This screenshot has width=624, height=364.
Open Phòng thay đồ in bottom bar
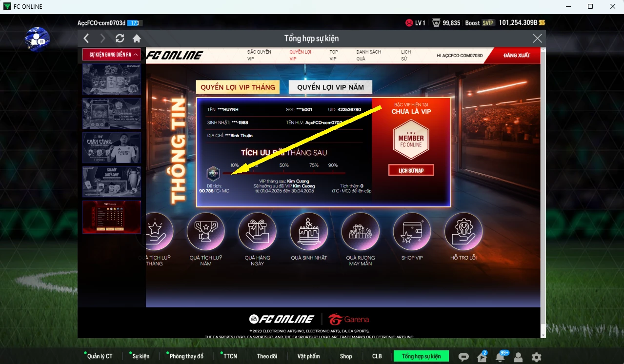pyautogui.click(x=186, y=356)
